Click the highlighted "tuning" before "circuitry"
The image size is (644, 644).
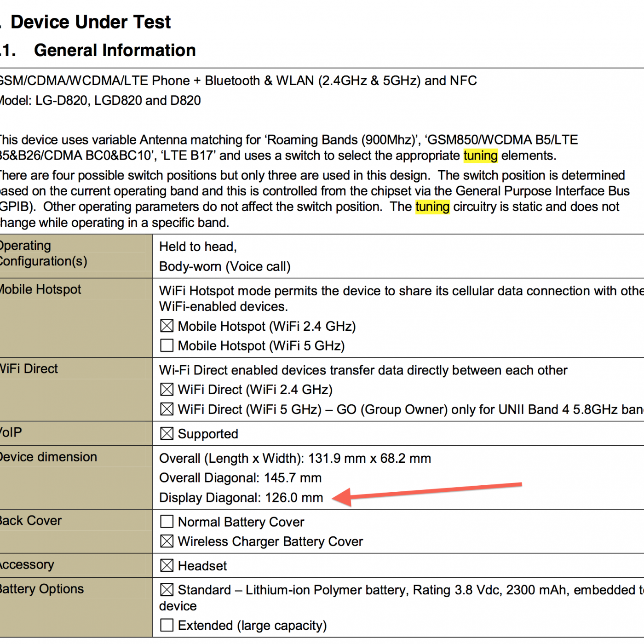[x=432, y=207]
